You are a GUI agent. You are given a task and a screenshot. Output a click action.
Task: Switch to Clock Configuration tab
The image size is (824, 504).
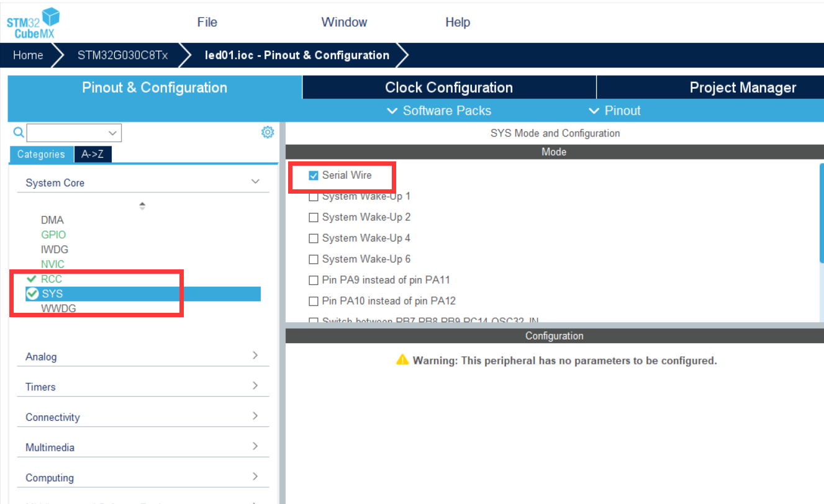449,88
